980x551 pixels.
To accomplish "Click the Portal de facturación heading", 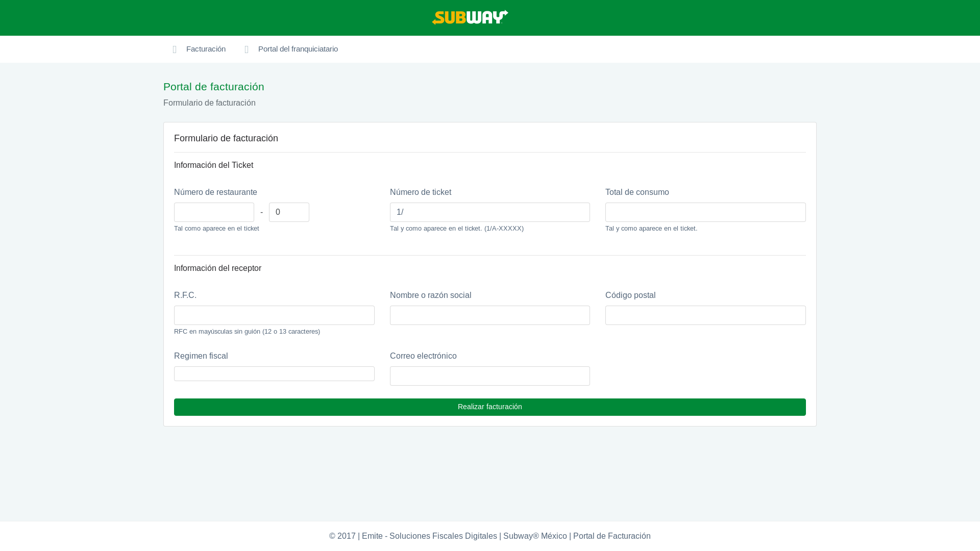I will (214, 87).
